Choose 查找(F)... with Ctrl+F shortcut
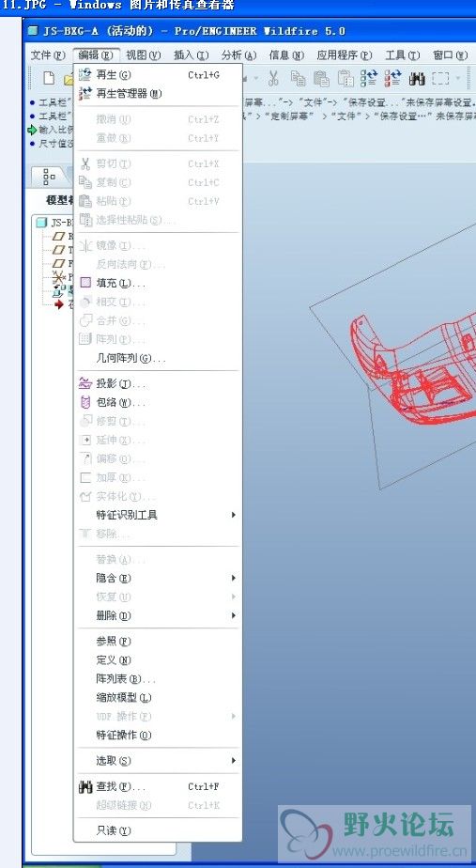Viewport: 476px width, 868px height. [x=159, y=786]
